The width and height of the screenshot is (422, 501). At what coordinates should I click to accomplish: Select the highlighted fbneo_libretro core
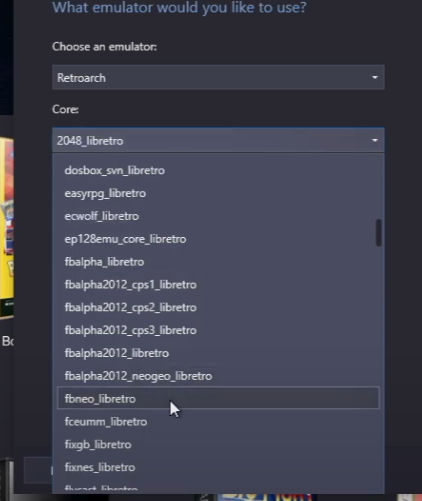(218, 398)
